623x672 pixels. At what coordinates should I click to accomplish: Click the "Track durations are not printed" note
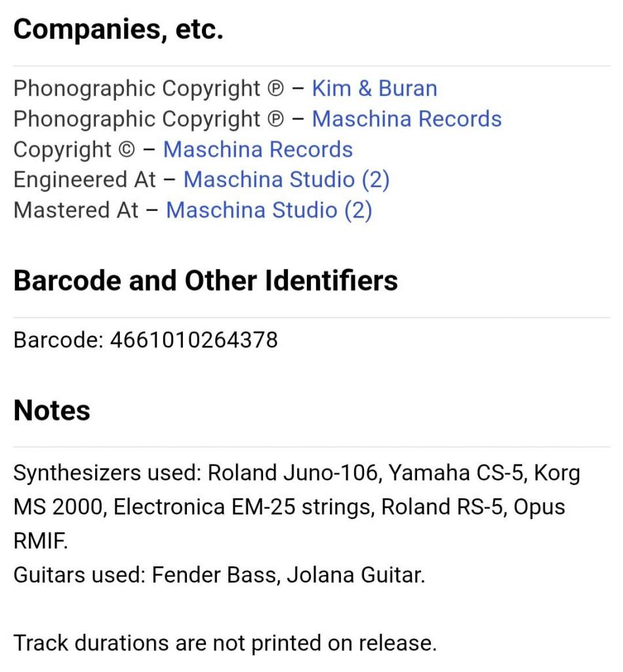(225, 642)
